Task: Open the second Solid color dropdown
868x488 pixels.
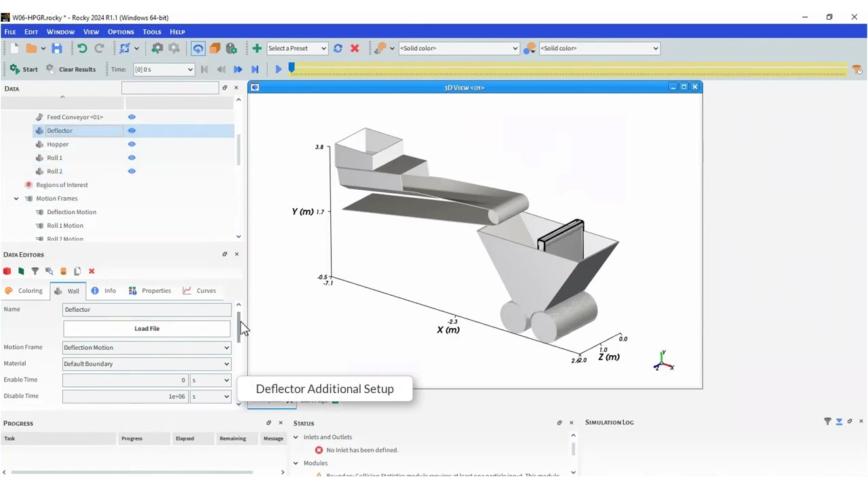Action: [x=599, y=48]
